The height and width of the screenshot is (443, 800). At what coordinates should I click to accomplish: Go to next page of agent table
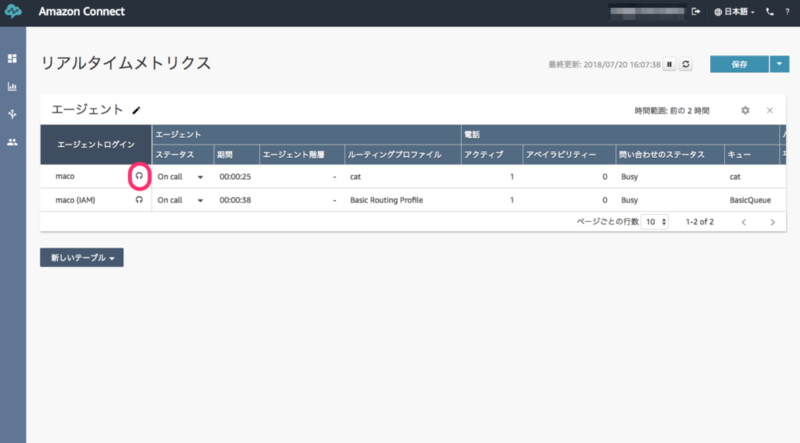[772, 222]
